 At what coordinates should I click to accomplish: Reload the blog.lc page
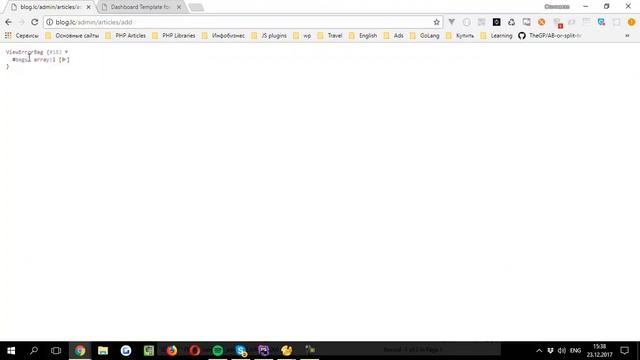(x=35, y=22)
